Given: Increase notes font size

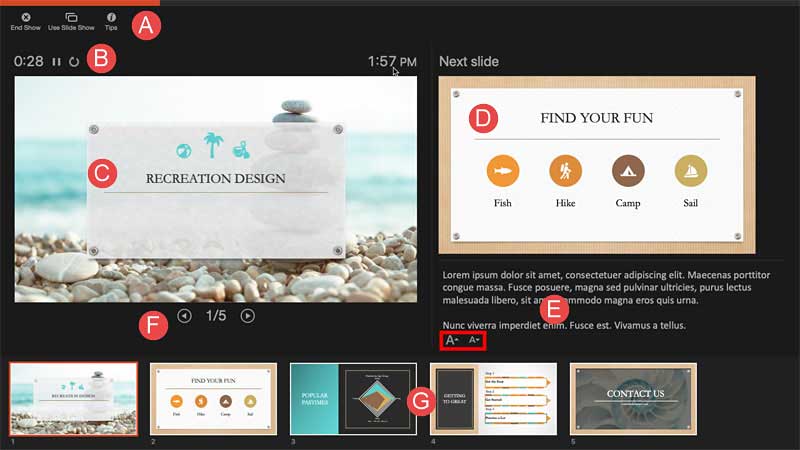Looking at the screenshot, I should pos(452,340).
